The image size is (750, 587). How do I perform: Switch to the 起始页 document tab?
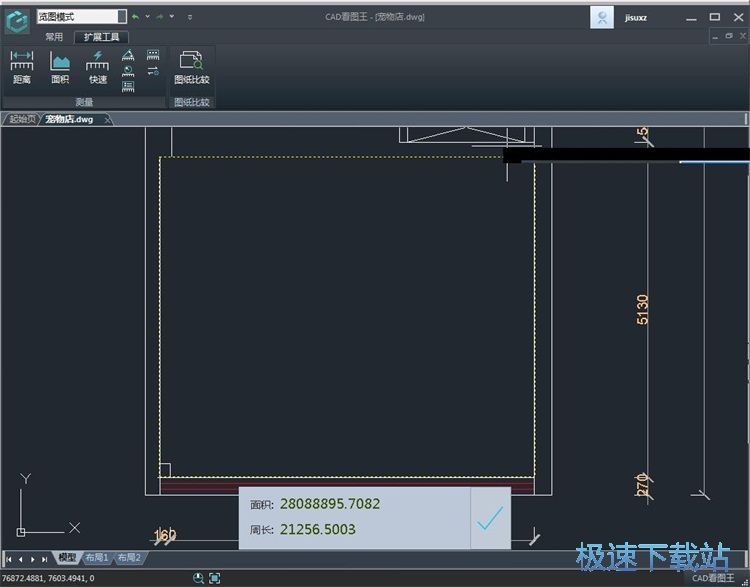coord(20,119)
